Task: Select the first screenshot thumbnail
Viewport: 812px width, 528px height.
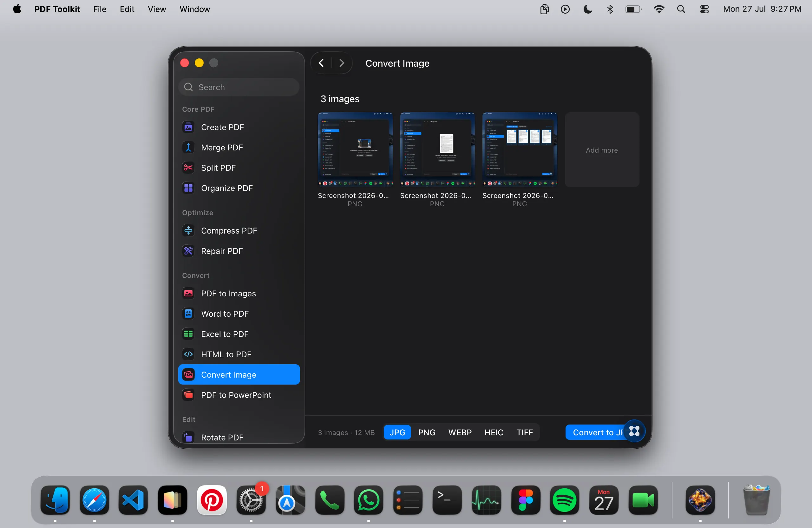Action: click(x=355, y=150)
